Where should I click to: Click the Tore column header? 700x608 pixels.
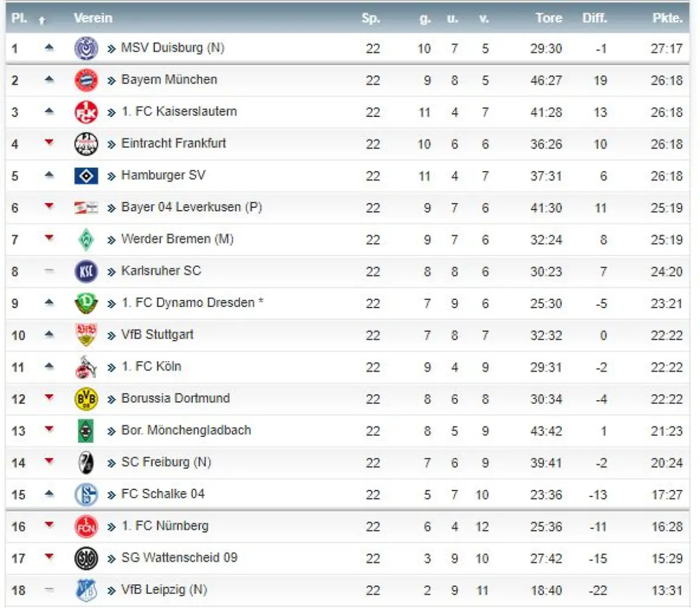[x=548, y=18]
